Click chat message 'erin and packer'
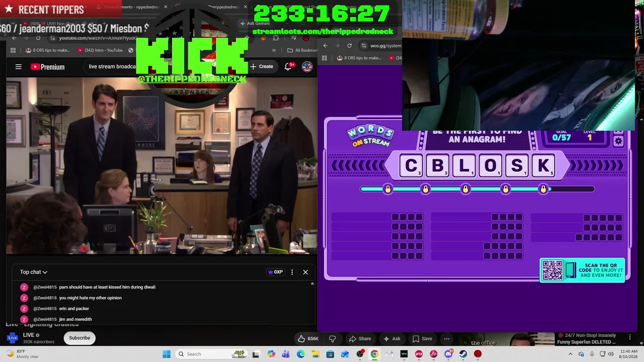 click(74, 309)
